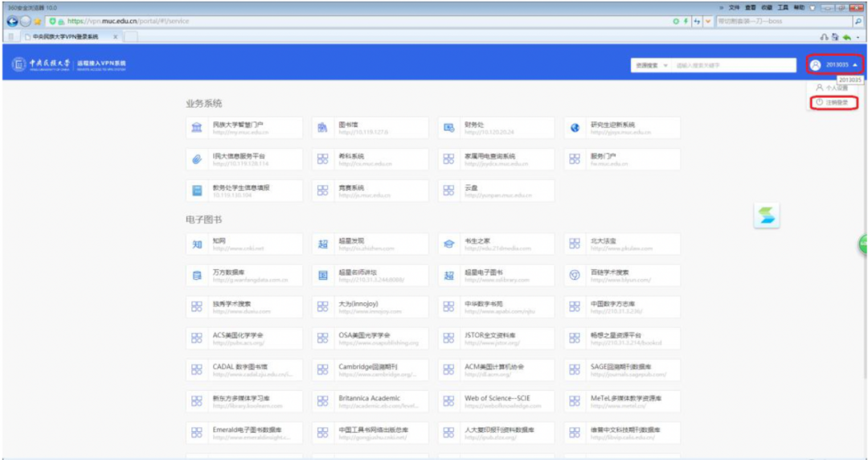This screenshot has width=868, height=460.
Task: Open the 超星电子图书 icon
Action: click(449, 276)
